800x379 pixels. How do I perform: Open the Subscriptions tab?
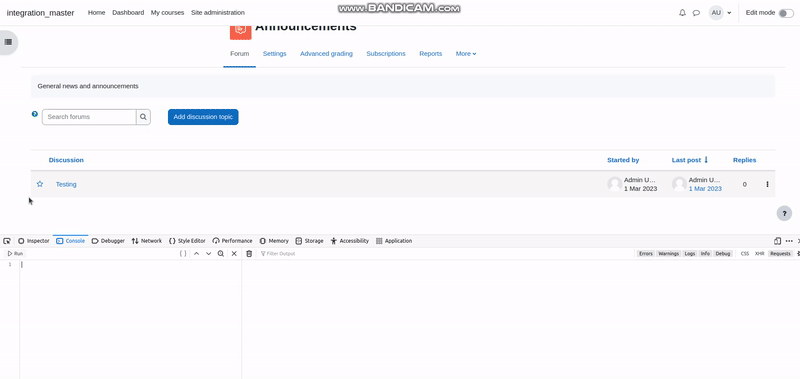pos(386,54)
